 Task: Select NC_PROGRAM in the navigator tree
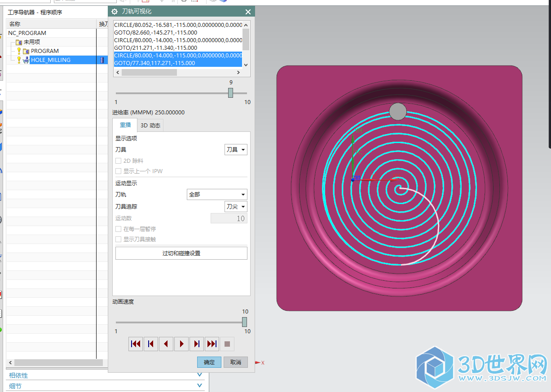tap(27, 33)
